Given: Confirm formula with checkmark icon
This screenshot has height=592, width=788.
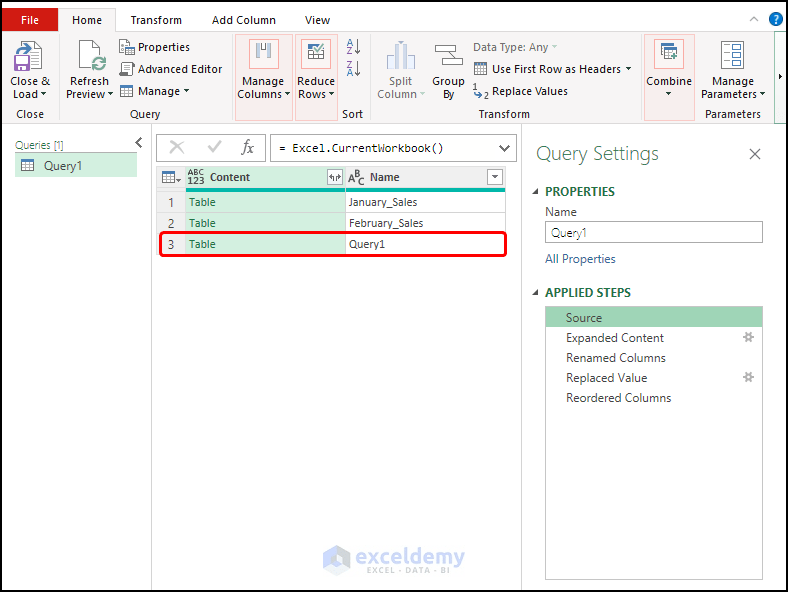Looking at the screenshot, I should click(214, 147).
